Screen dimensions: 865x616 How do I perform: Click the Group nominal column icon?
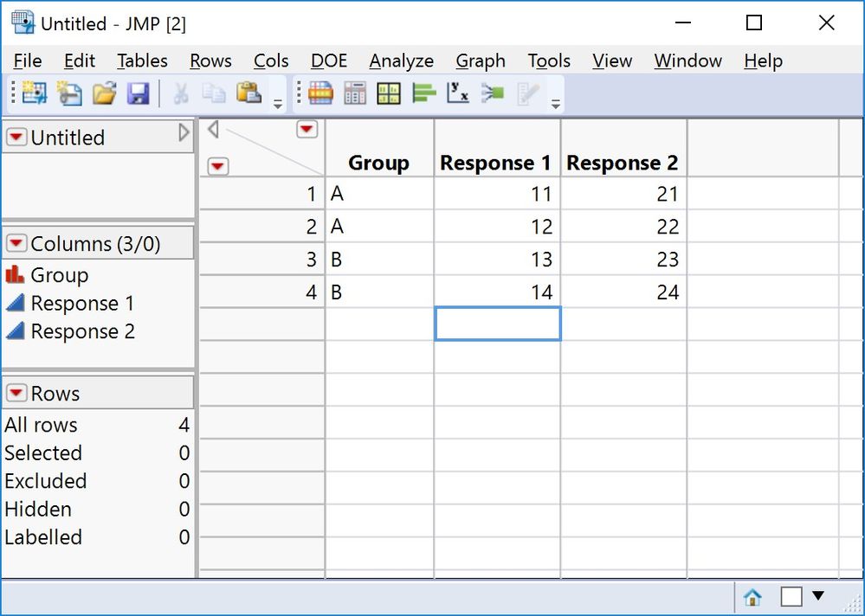tap(15, 275)
